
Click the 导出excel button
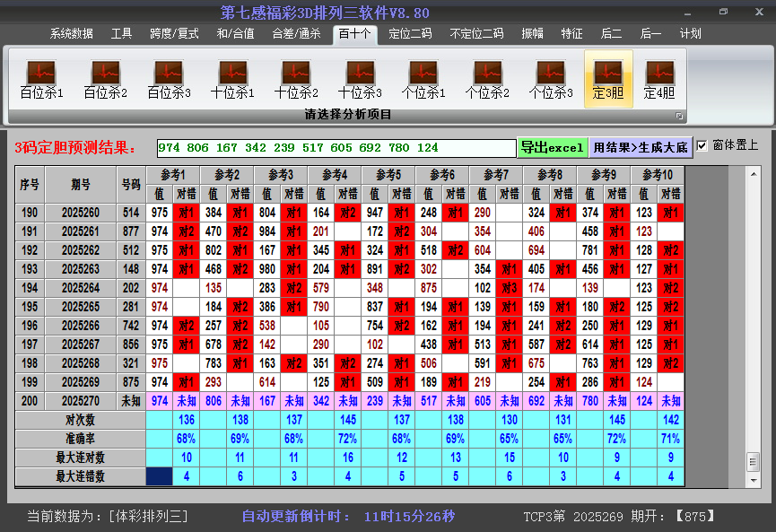[552, 147]
